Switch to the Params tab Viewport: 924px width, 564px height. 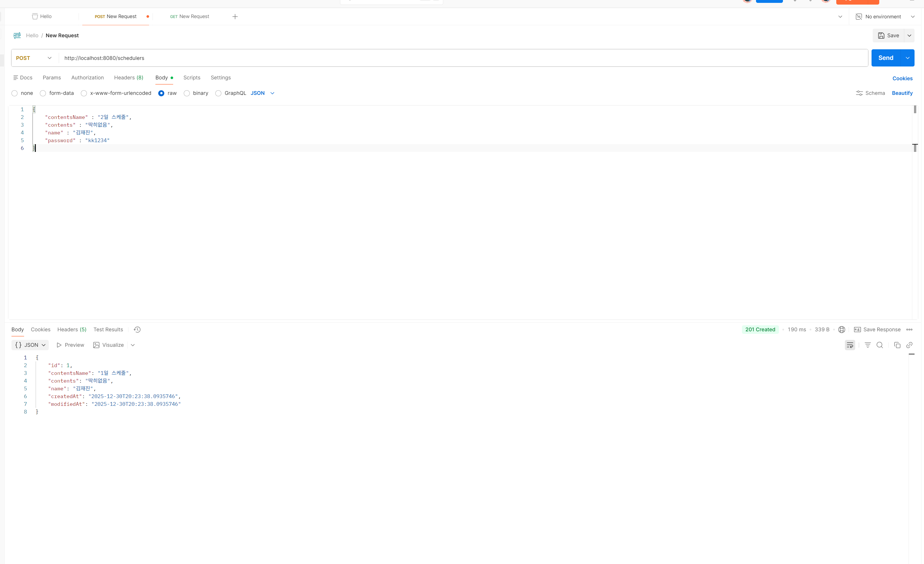pos(52,78)
